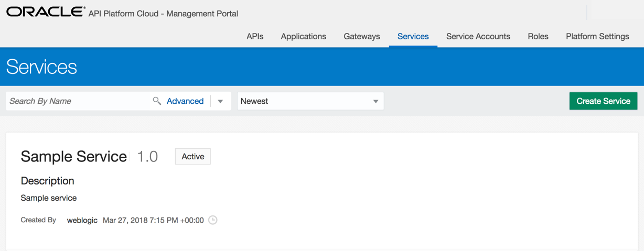Focus the Search By Name field
The height and width of the screenshot is (251, 644).
[x=79, y=101]
